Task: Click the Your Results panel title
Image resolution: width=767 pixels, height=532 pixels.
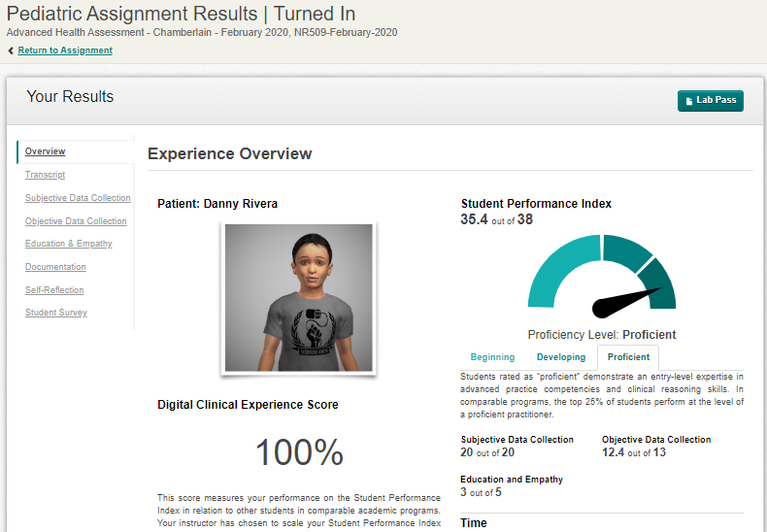Action: 70,96
